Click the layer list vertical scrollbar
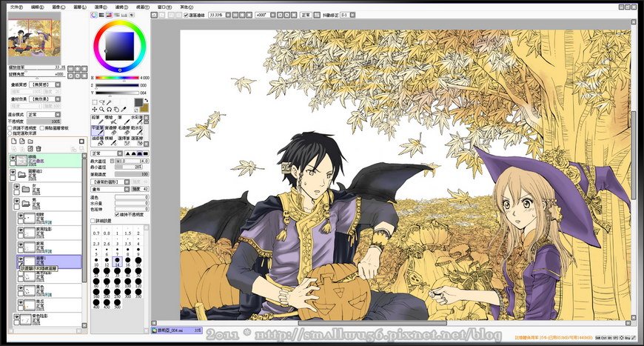This screenshot has height=346, width=644. pyautogui.click(x=84, y=240)
